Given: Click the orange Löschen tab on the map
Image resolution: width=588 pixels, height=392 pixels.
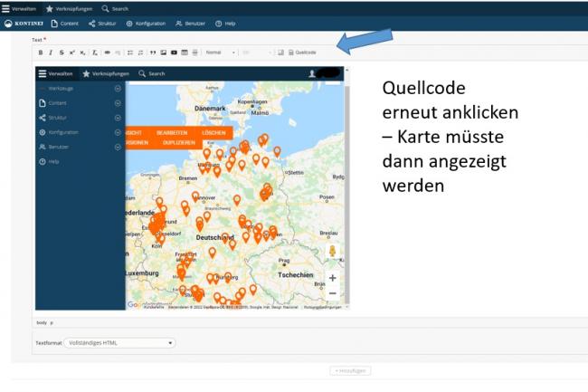Looking at the screenshot, I should click(x=213, y=133).
